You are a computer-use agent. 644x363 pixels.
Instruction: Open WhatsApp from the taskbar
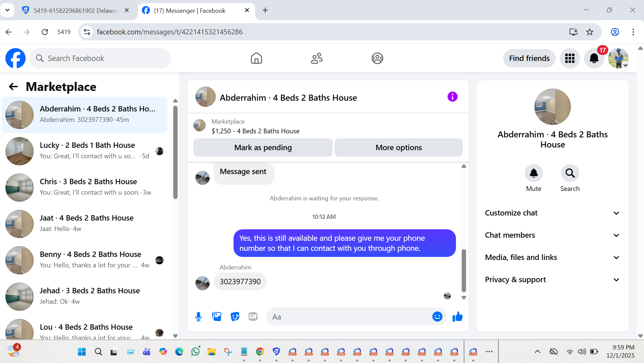[195, 352]
